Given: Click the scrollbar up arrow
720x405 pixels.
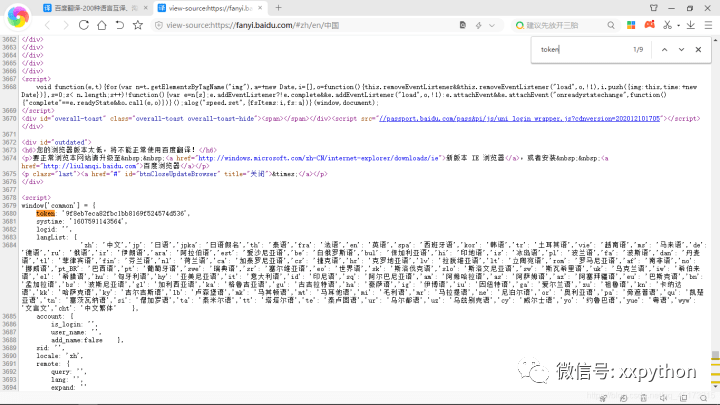Looking at the screenshot, I should pyautogui.click(x=715, y=40).
